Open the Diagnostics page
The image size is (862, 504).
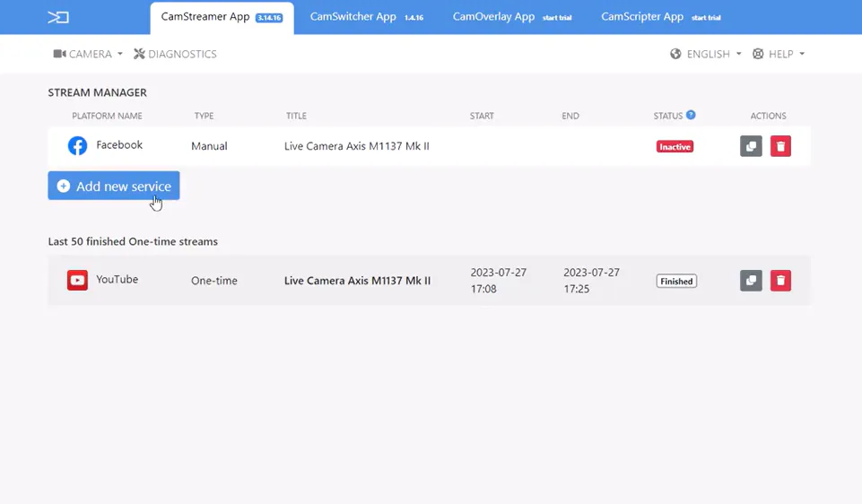point(176,54)
